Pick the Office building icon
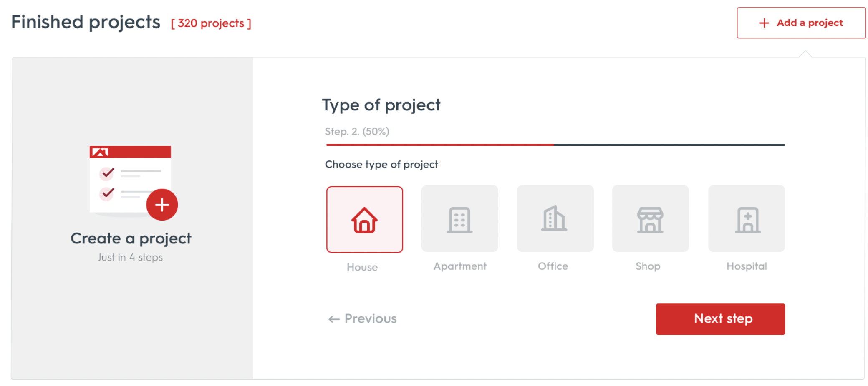 coord(555,219)
